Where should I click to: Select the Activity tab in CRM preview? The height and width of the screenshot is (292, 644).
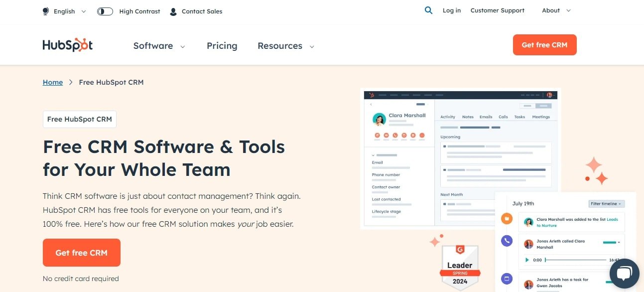point(448,117)
